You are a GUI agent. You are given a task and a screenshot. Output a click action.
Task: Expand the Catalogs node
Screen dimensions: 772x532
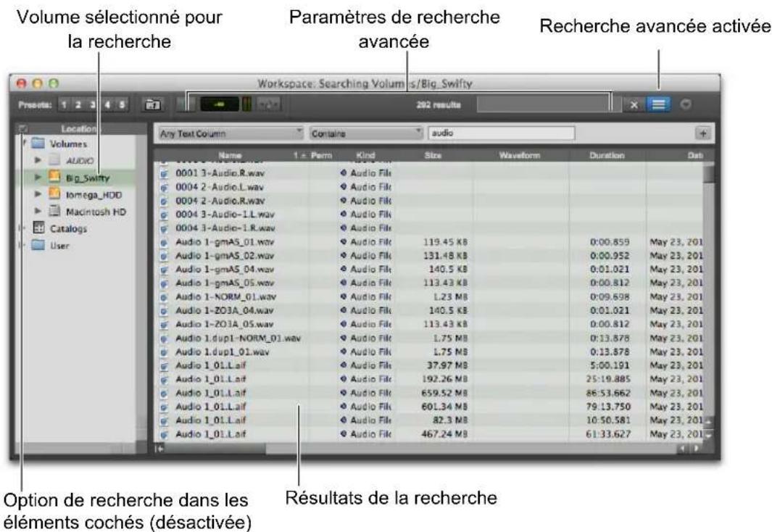click(22, 228)
